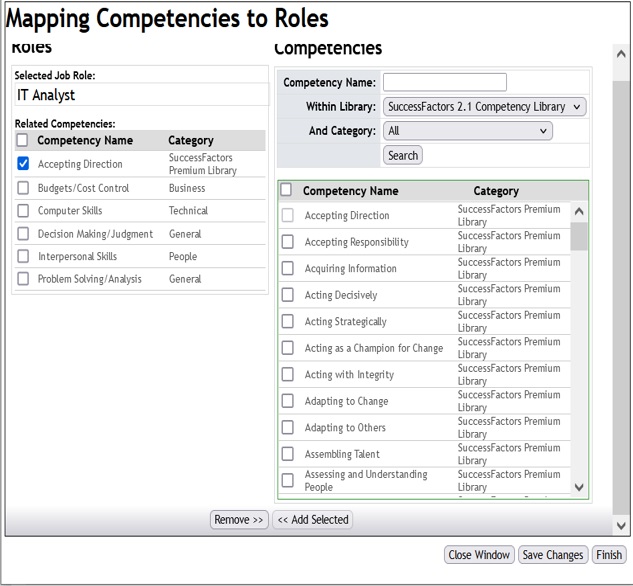Click the Computer Skills text
Viewport: 633px width, 586px height.
coord(70,211)
